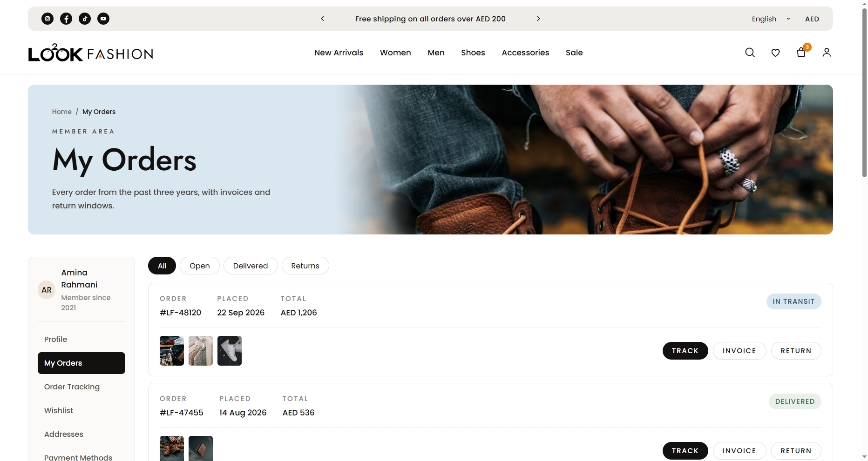This screenshot has width=868, height=461.
Task: Open the Sale menu
Action: 574,53
